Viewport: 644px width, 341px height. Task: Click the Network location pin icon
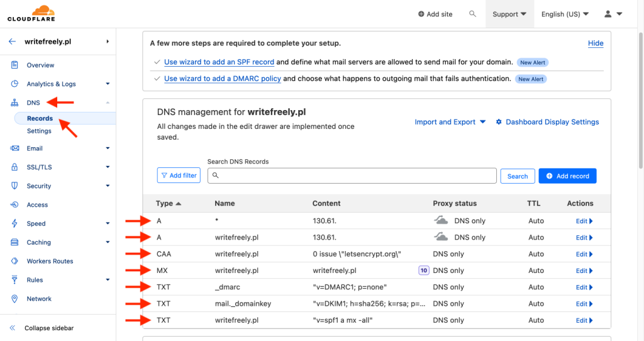14,299
